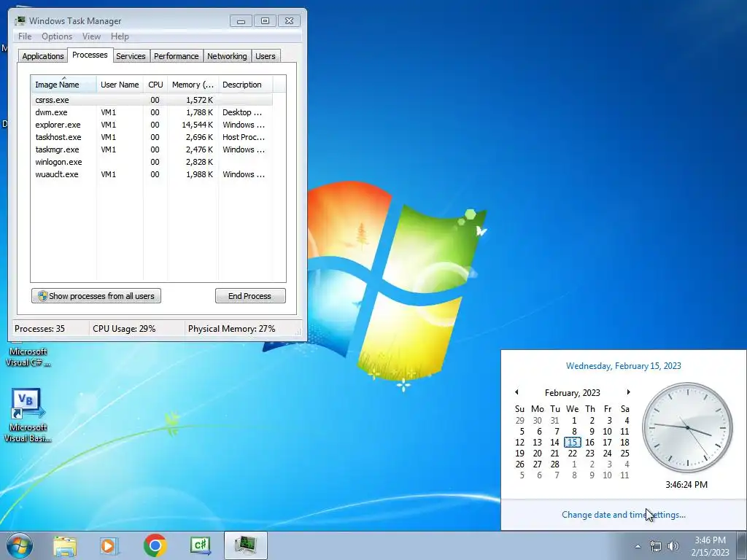Launch Windows Media Player from the taskbar
The width and height of the screenshot is (747, 560).
109,545
